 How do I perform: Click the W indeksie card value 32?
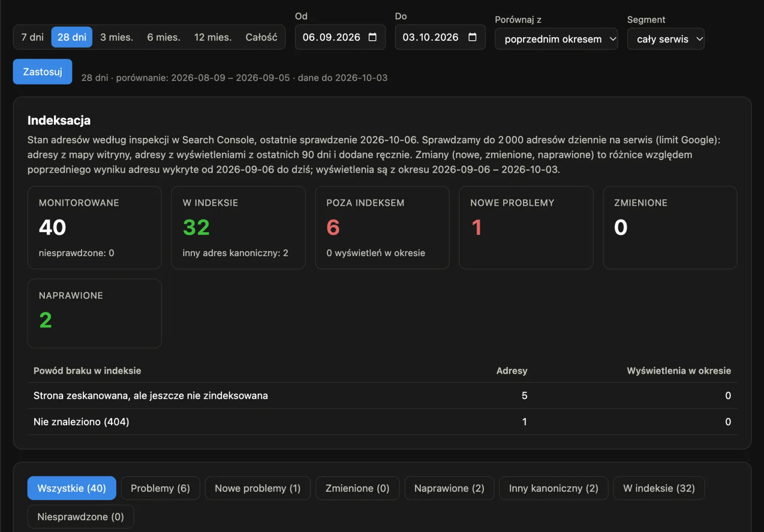tap(196, 227)
